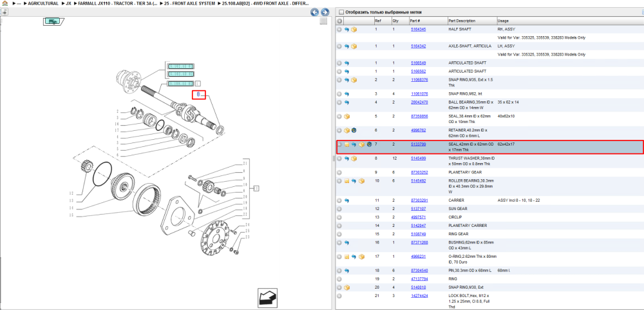Open part number 47137794
644x310 pixels.
pos(419,279)
